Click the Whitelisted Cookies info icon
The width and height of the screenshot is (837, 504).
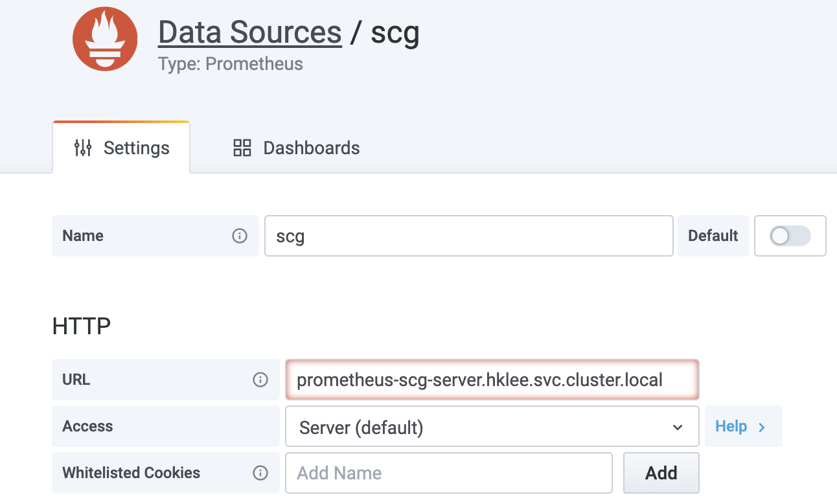point(260,473)
